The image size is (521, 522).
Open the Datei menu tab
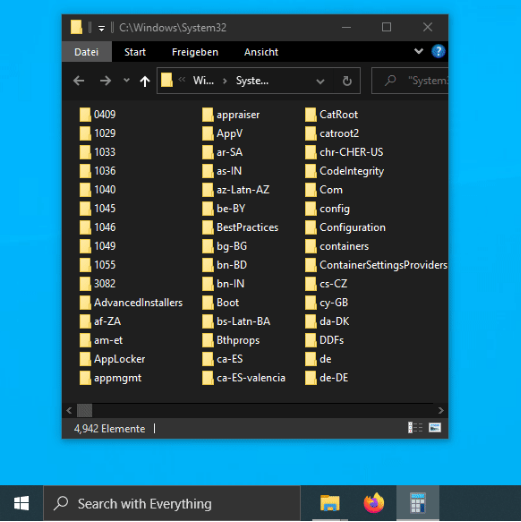(x=87, y=52)
